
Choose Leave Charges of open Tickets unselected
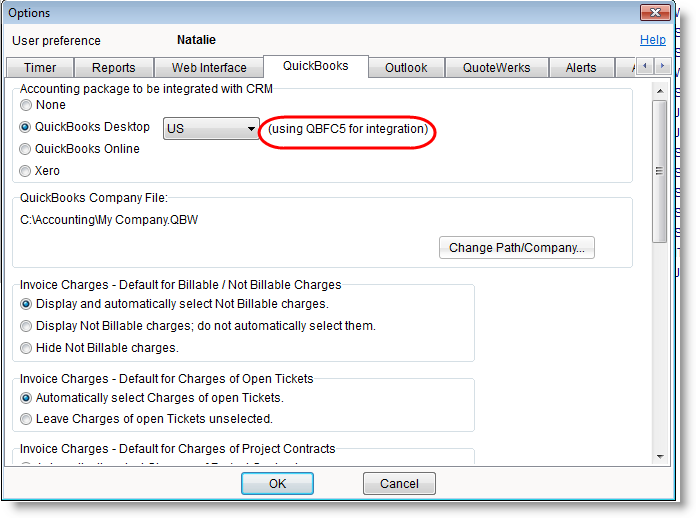click(25, 419)
